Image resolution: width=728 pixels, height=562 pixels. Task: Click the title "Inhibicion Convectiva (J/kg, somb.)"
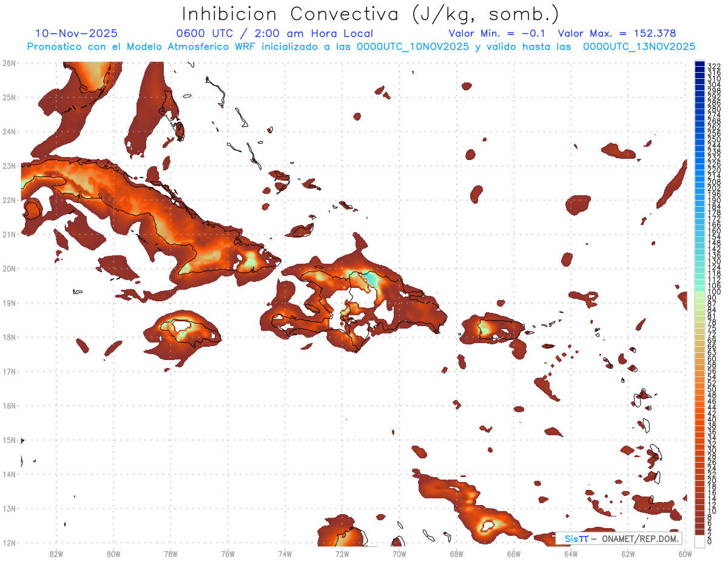[371, 14]
